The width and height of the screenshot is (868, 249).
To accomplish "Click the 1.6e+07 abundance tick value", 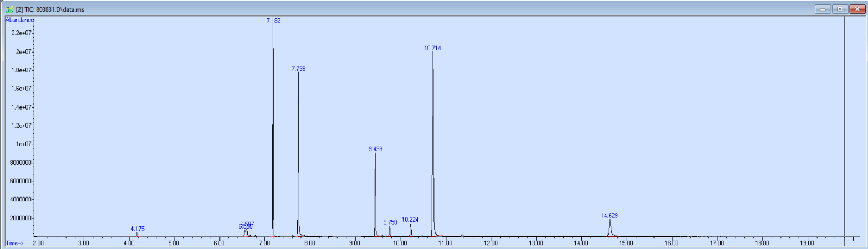I will tap(23, 89).
